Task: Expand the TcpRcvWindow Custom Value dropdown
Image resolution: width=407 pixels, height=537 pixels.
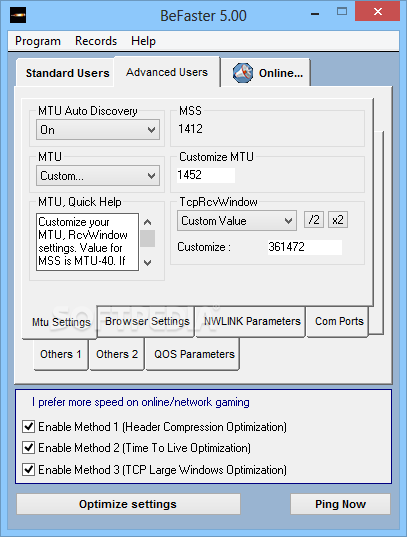Action: point(237,221)
